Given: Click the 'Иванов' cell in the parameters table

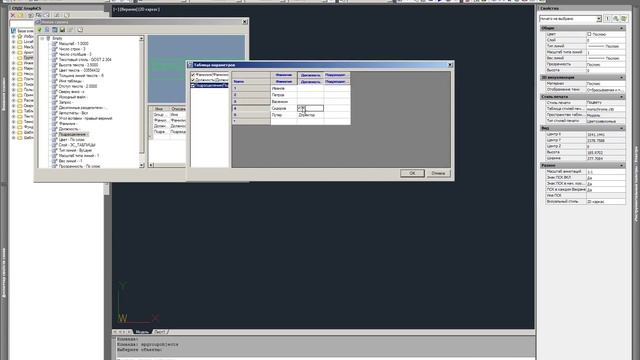Looking at the screenshot, I should pos(284,88).
